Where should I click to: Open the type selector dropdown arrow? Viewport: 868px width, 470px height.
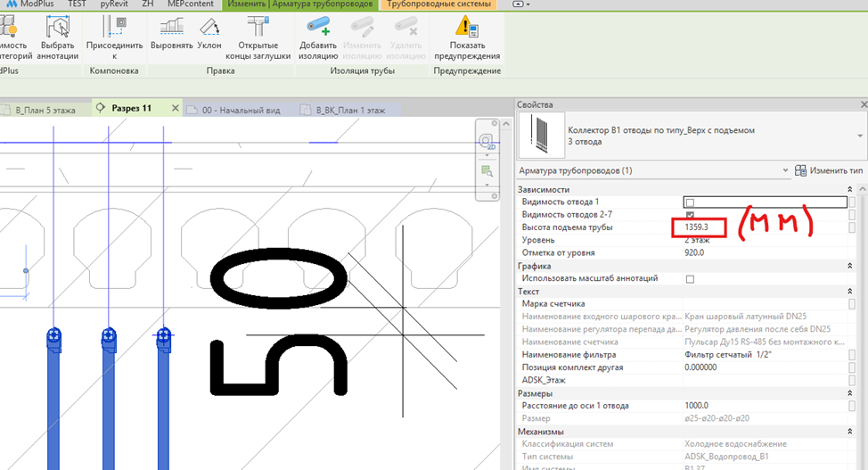pyautogui.click(x=860, y=136)
